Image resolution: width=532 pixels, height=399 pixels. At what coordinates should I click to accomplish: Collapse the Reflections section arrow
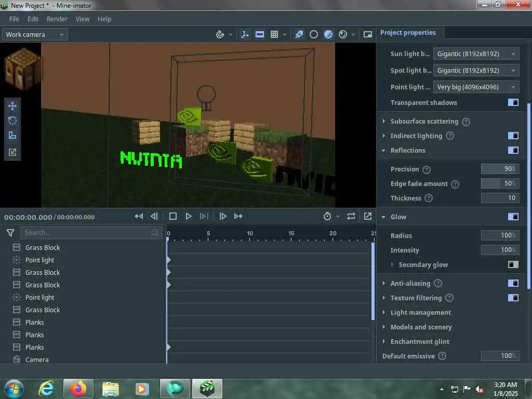pos(384,150)
